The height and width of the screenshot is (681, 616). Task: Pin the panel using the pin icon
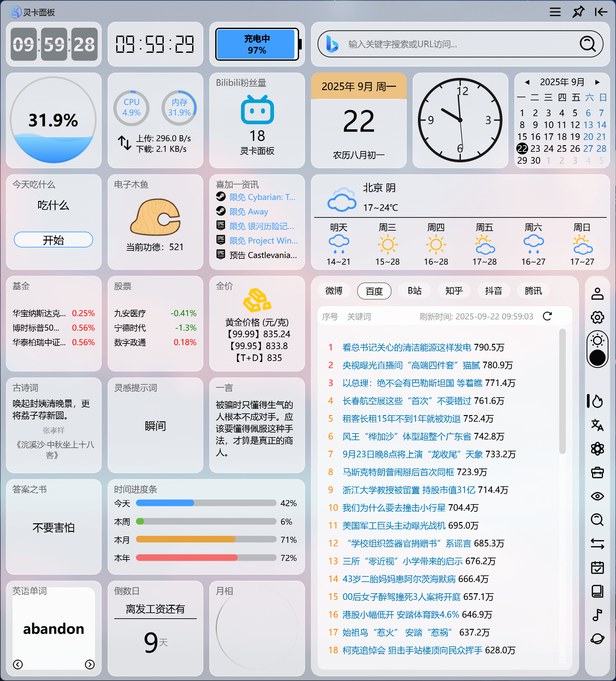(578, 12)
